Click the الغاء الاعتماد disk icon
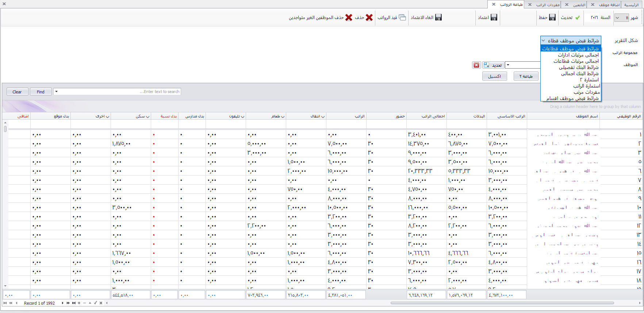 (x=438, y=18)
